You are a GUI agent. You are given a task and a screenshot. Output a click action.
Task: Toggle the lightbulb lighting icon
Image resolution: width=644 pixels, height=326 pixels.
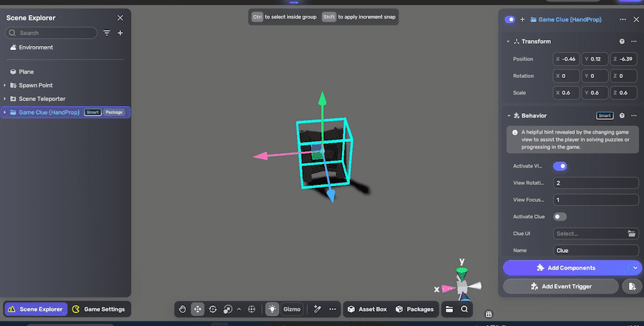(x=272, y=310)
